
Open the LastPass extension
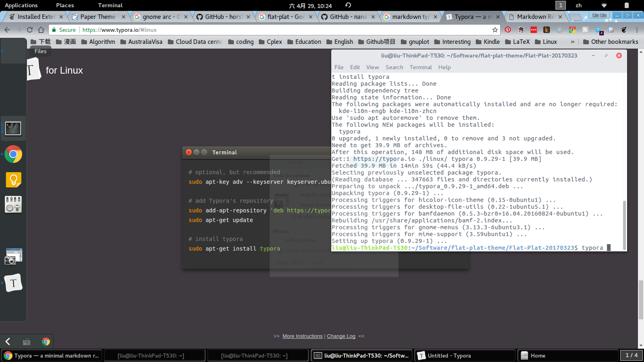533,30
